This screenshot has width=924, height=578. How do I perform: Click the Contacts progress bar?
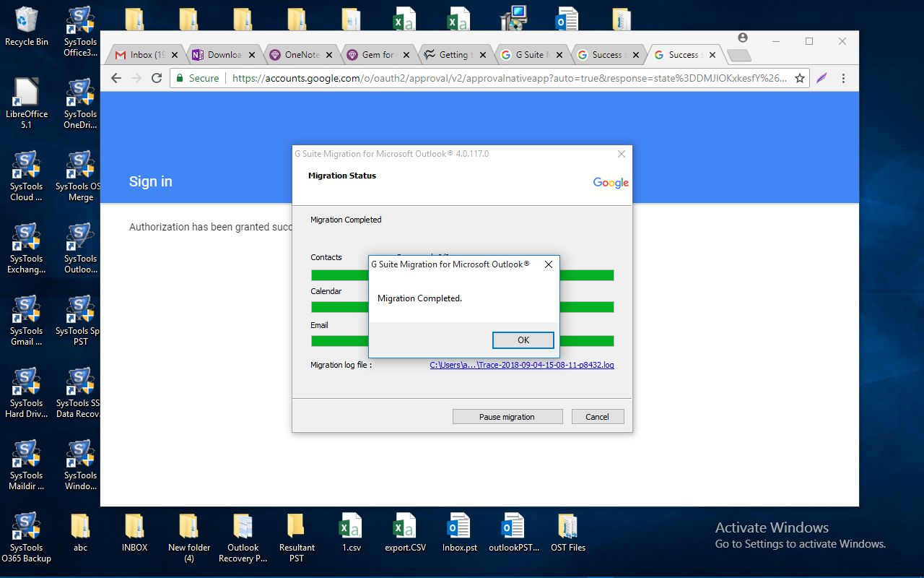[x=462, y=275]
